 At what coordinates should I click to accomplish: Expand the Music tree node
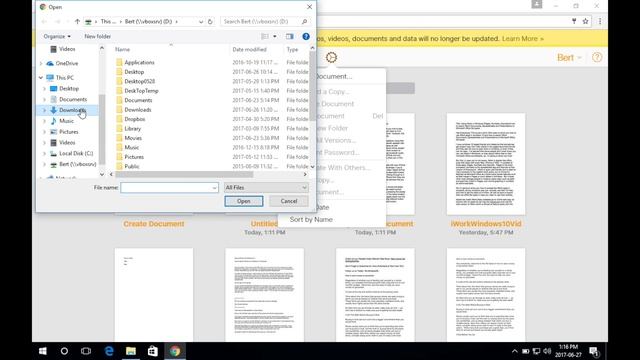44,121
